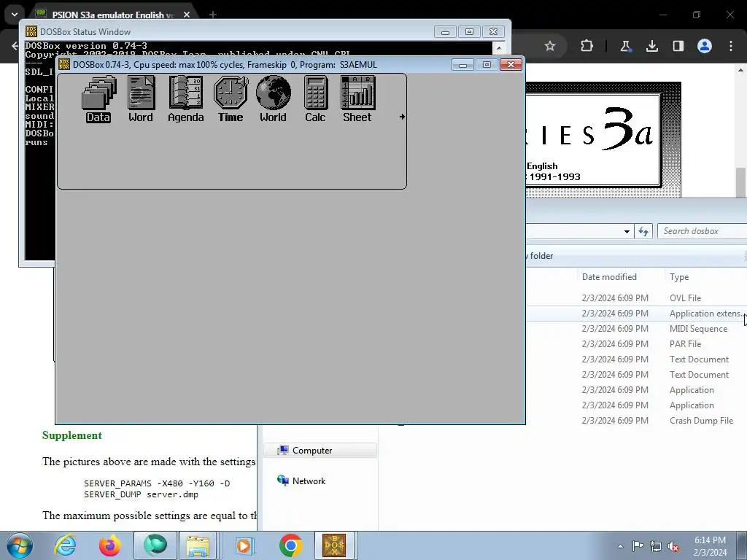The height and width of the screenshot is (560, 747).
Task: Open the Chrome Labs flask icon
Action: 625,46
